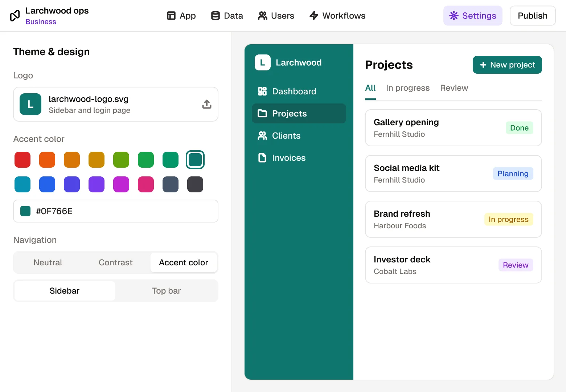
Task: Pick the royal blue accent swatch
Action: pyautogui.click(x=47, y=184)
